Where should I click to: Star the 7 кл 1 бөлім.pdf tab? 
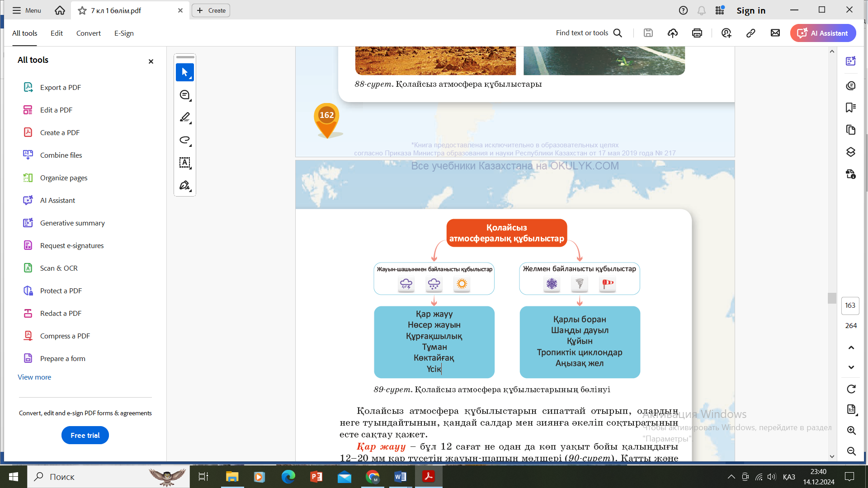[x=82, y=10]
